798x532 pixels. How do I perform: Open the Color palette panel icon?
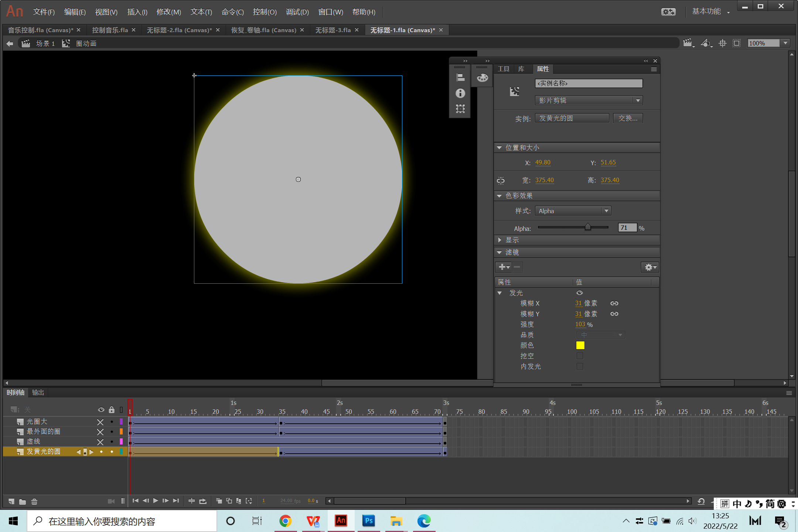tap(482, 78)
